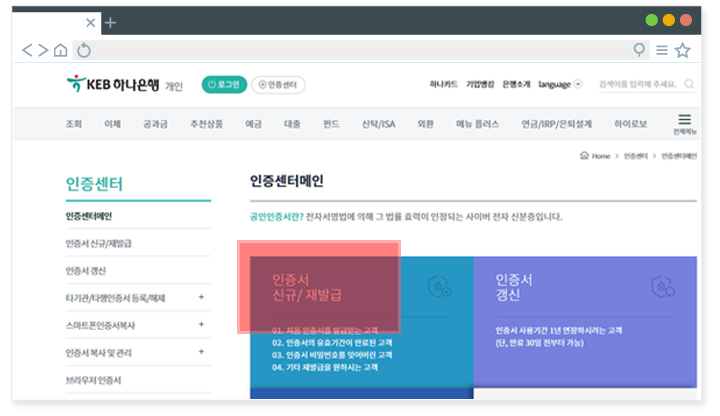This screenshot has width=720, height=416.
Task: Open the 예금 menu
Action: 253,124
